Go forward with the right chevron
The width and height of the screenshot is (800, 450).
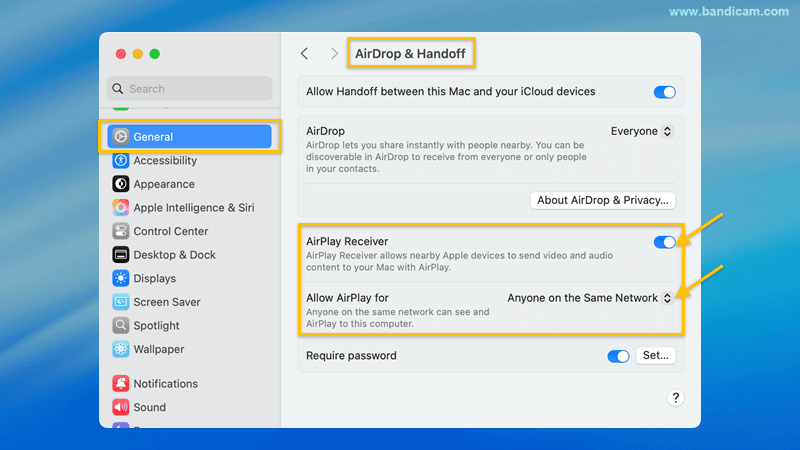[x=334, y=54]
